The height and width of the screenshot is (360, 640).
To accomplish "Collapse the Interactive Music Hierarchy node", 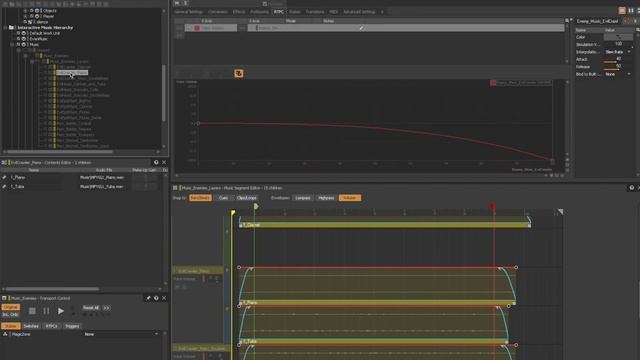I will point(5,28).
